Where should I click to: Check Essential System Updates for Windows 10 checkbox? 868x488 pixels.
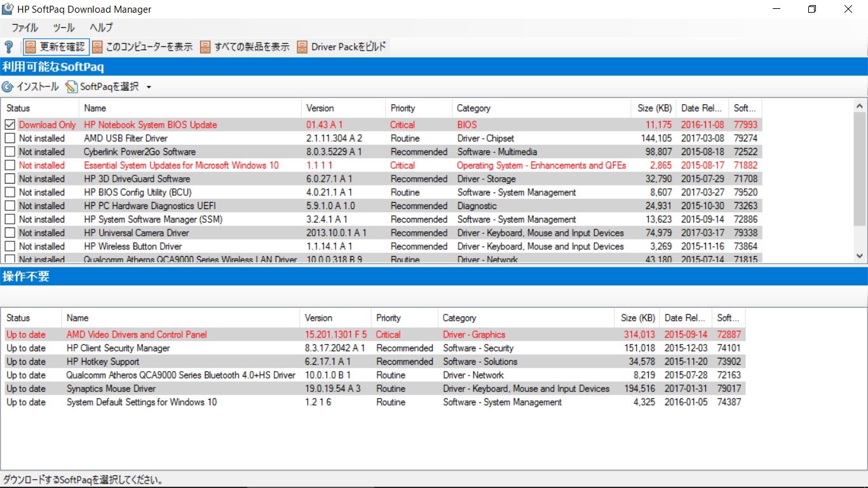(10, 165)
